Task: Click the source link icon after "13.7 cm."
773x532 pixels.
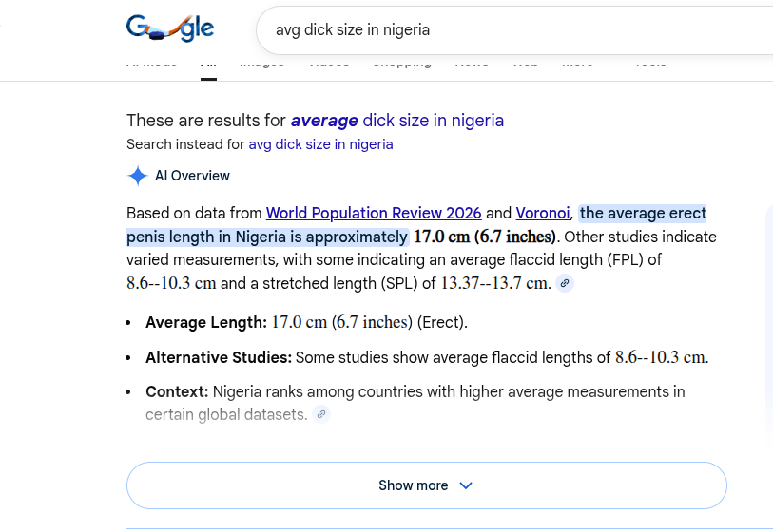Action: [565, 283]
